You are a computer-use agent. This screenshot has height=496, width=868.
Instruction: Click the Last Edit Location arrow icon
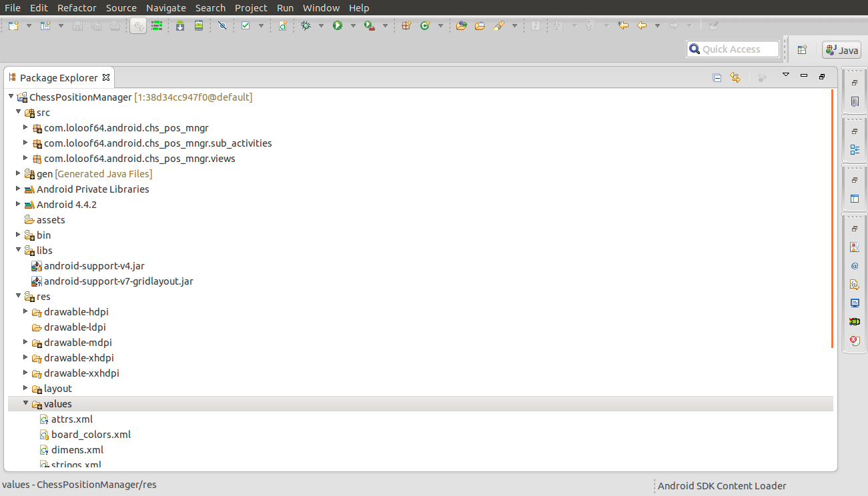623,26
